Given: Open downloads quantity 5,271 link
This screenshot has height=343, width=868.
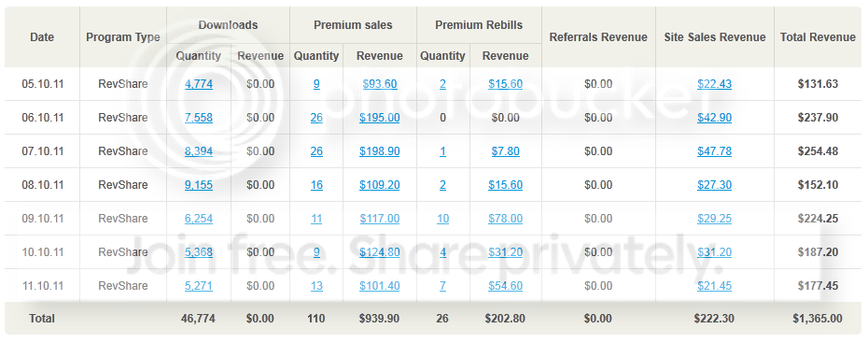Looking at the screenshot, I should pos(199,286).
